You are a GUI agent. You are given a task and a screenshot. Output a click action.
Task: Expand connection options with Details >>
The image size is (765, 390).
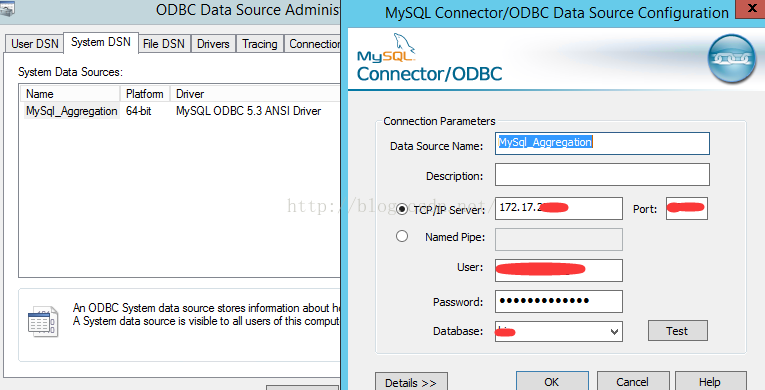pyautogui.click(x=411, y=382)
